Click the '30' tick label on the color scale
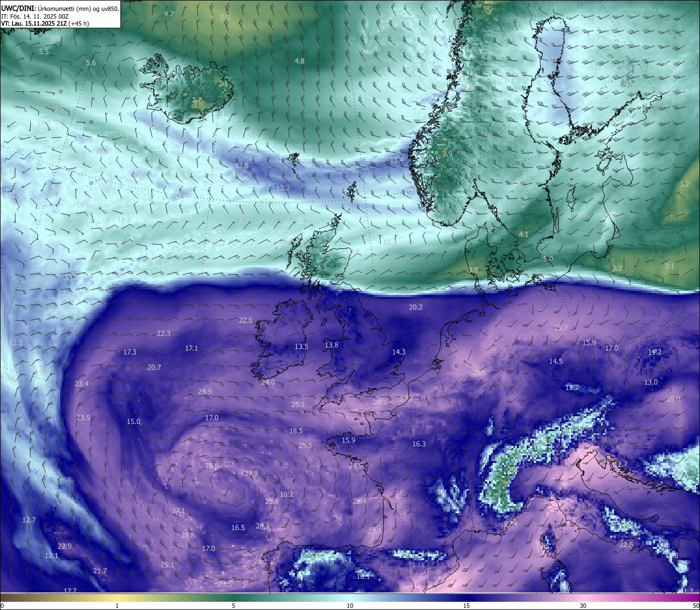Image resolution: width=700 pixels, height=610 pixels. tap(583, 606)
